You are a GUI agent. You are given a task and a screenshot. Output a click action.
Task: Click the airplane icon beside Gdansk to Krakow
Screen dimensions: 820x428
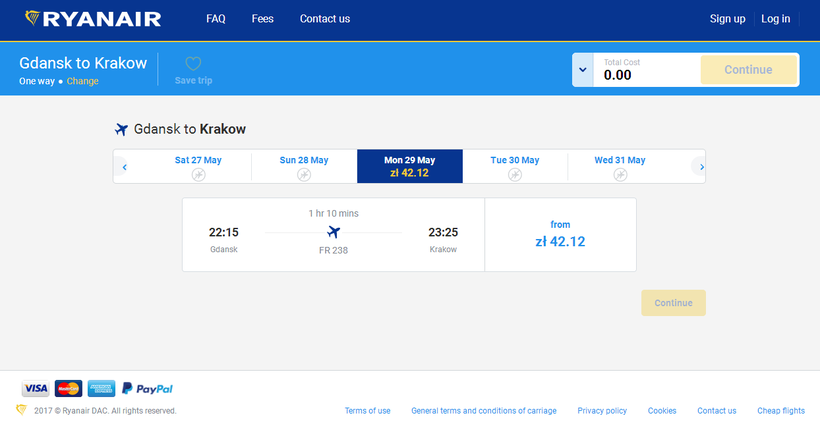(122, 129)
